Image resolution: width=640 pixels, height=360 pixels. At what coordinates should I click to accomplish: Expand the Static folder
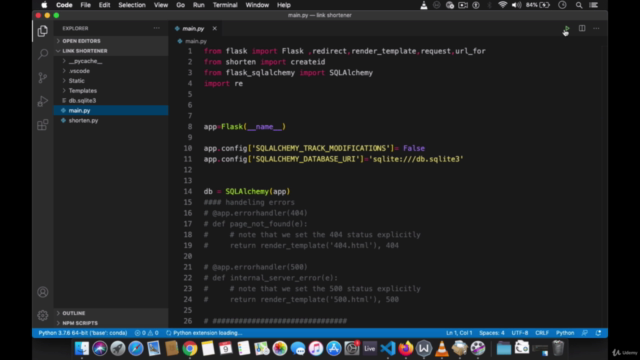coord(77,81)
